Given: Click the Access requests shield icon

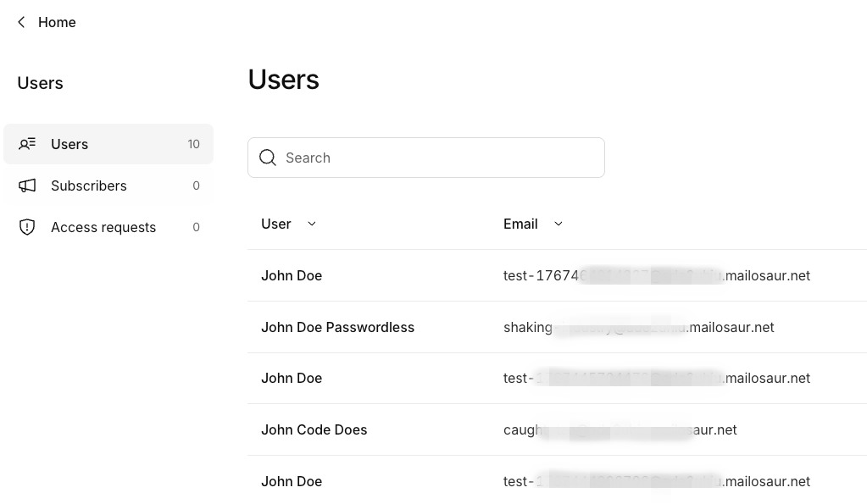Looking at the screenshot, I should (x=27, y=227).
